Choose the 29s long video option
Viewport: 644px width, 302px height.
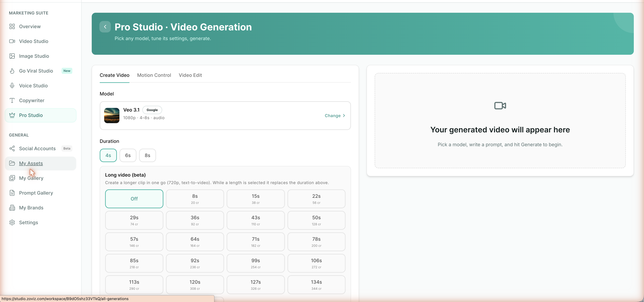click(134, 220)
